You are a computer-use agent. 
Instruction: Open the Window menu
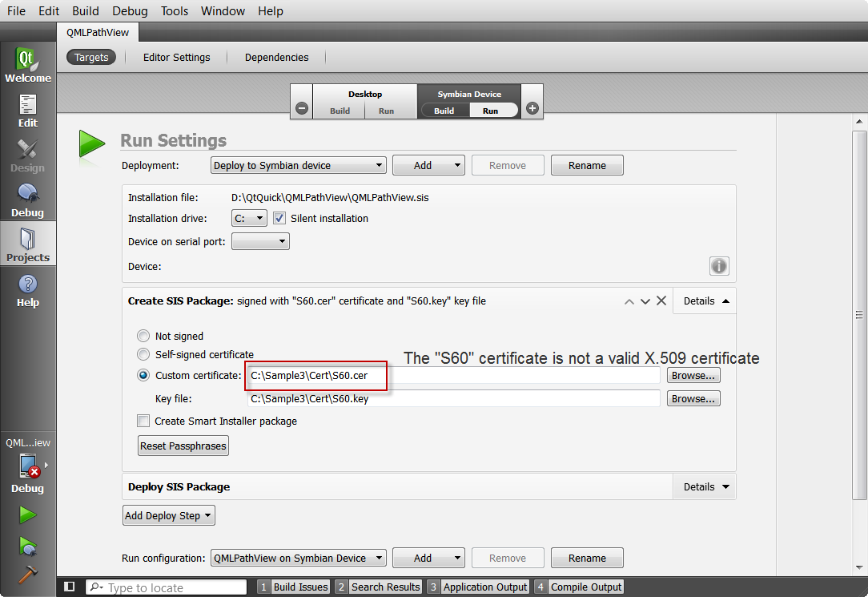pyautogui.click(x=223, y=11)
